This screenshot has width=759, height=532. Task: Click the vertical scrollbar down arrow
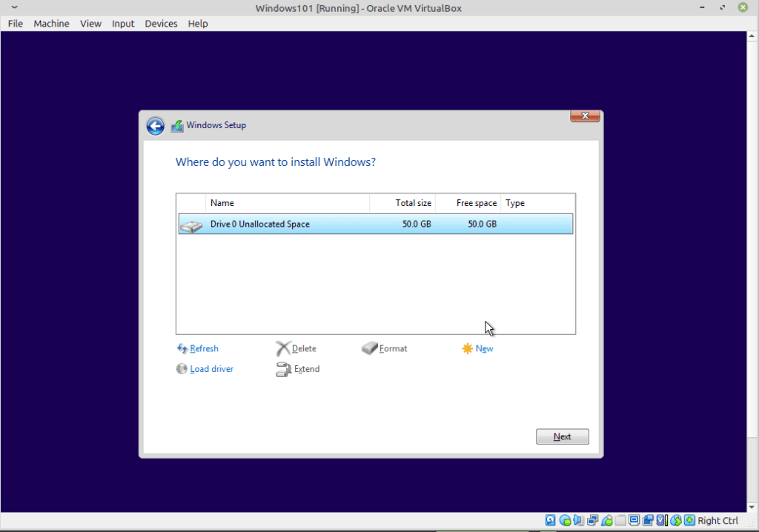[x=752, y=508]
